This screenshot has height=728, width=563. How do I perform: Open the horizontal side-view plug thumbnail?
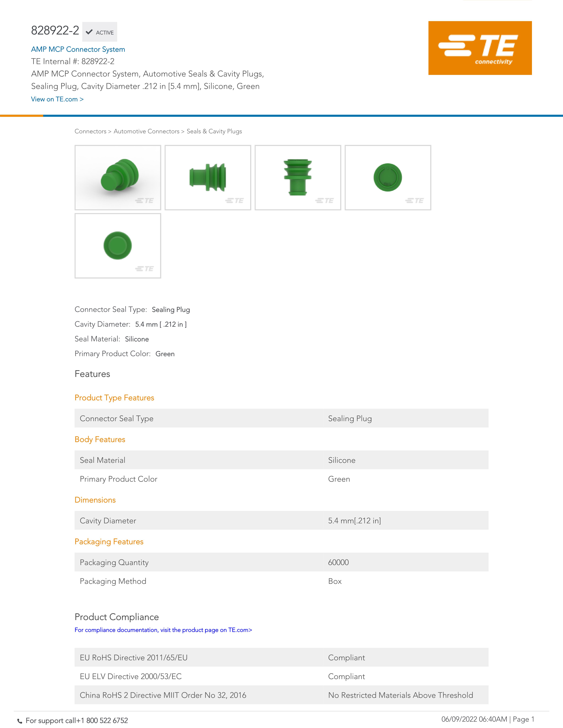point(208,177)
